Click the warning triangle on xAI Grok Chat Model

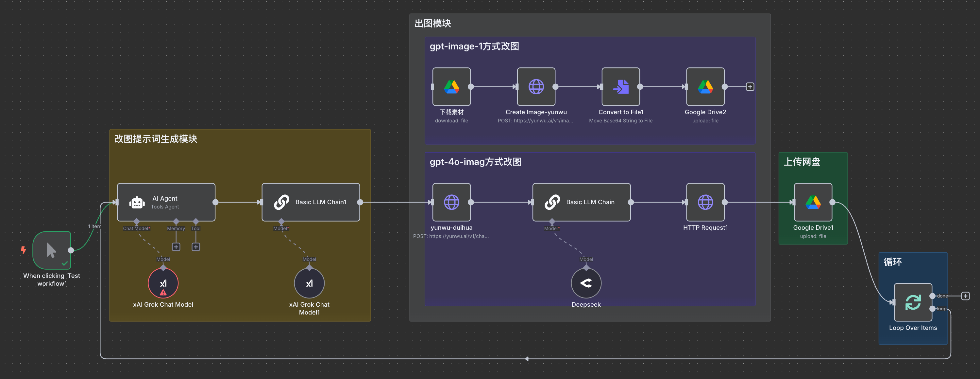[x=163, y=293]
